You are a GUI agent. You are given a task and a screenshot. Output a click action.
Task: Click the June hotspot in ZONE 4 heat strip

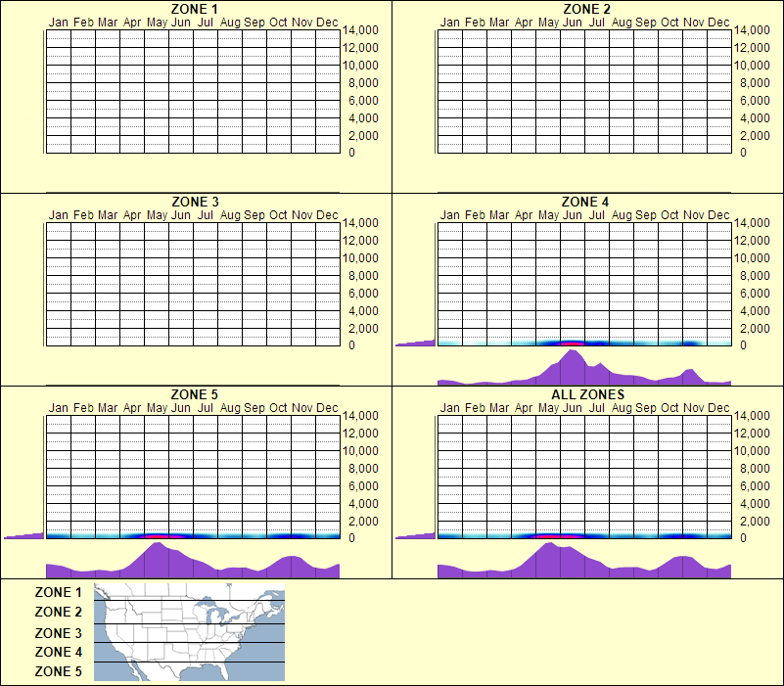572,343
